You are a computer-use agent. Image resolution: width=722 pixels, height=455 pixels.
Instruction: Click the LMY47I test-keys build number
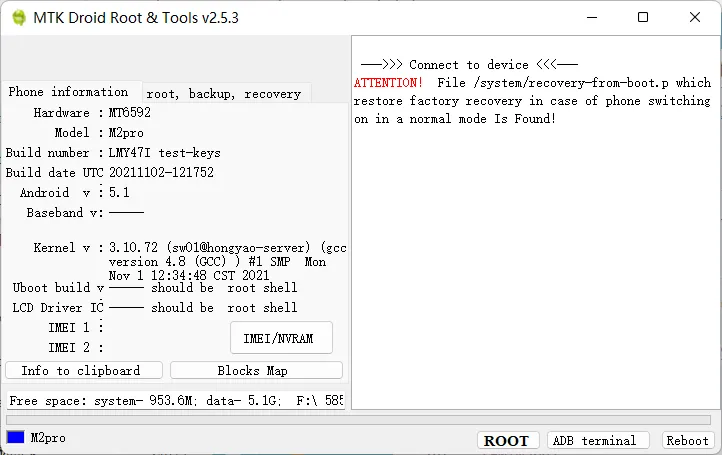(x=165, y=153)
